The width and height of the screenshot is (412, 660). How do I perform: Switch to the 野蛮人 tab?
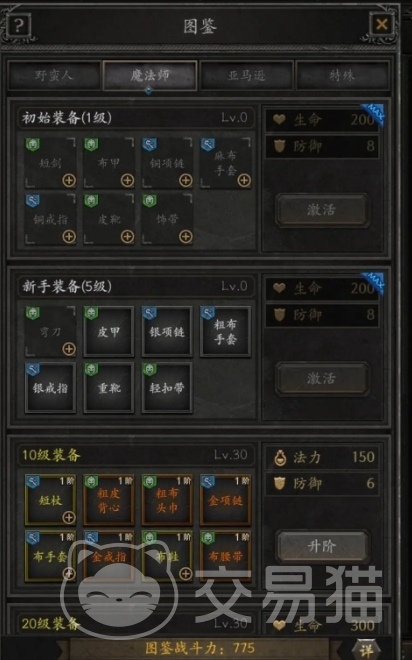[54, 75]
